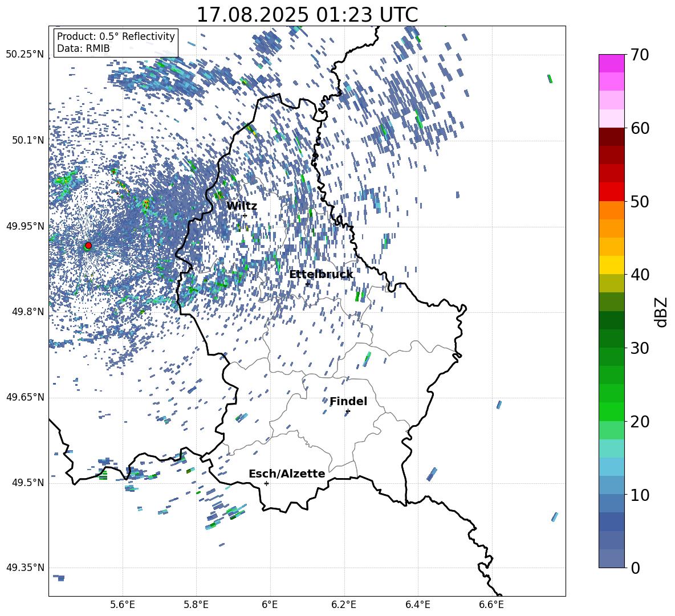Click the 49.8°N latitude label

click(28, 312)
